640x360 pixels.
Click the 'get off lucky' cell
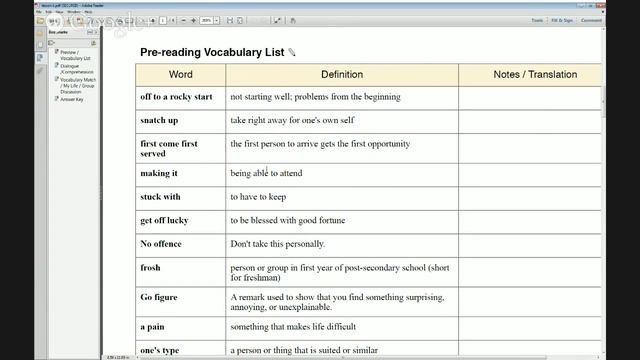coord(180,222)
